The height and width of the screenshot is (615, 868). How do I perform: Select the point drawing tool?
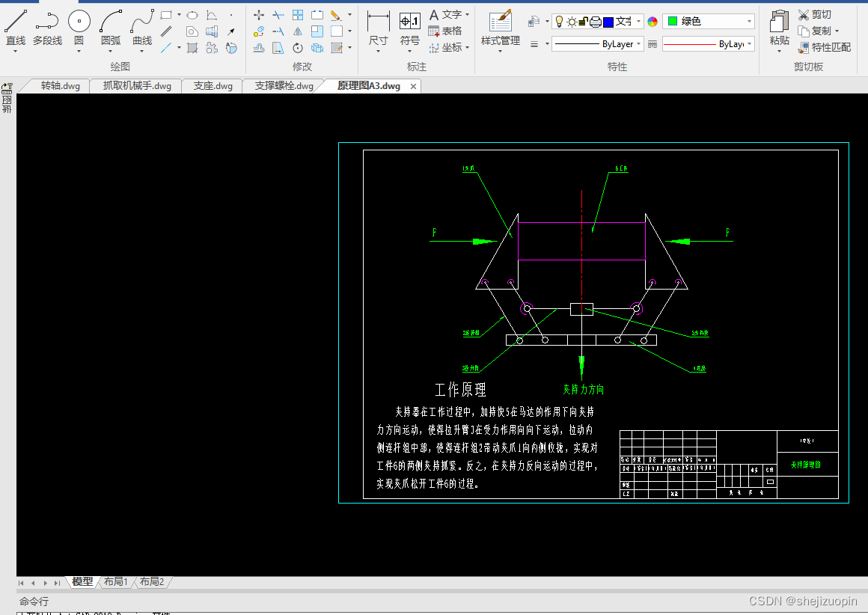(x=231, y=15)
